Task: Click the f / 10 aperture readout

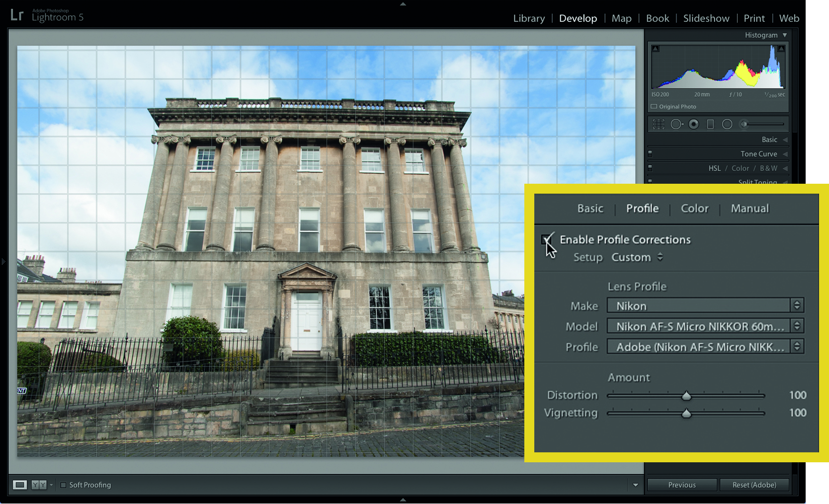Action: point(736,94)
